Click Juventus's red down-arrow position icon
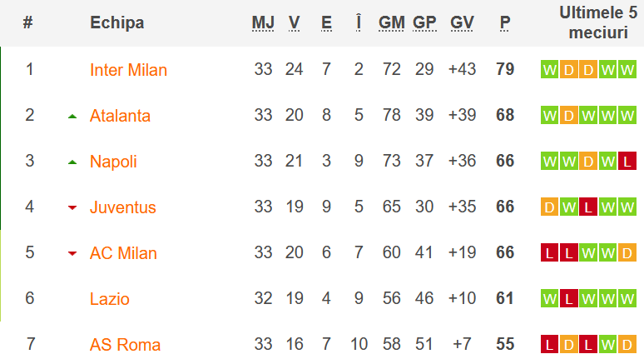This screenshot has width=644, height=359. coord(72,207)
